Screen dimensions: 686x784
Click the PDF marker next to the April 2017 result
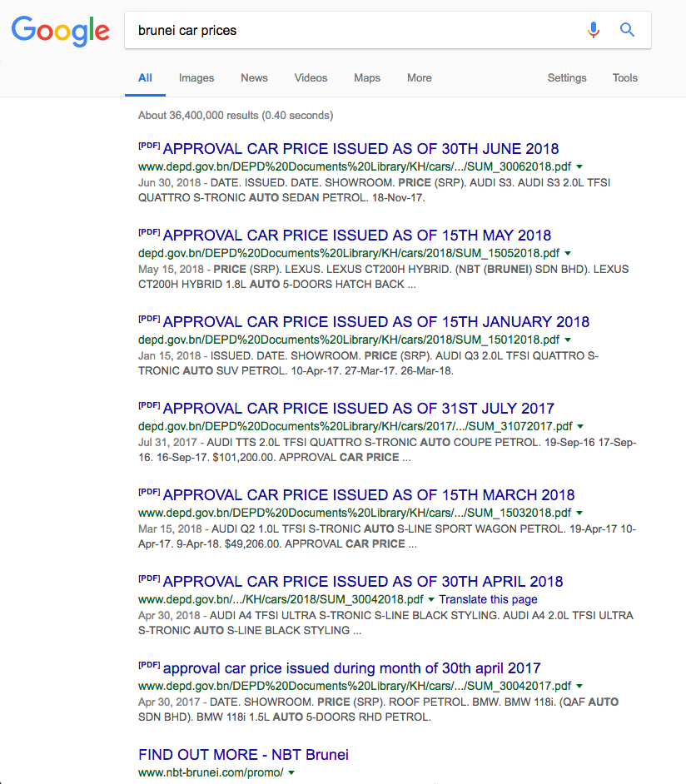click(148, 662)
